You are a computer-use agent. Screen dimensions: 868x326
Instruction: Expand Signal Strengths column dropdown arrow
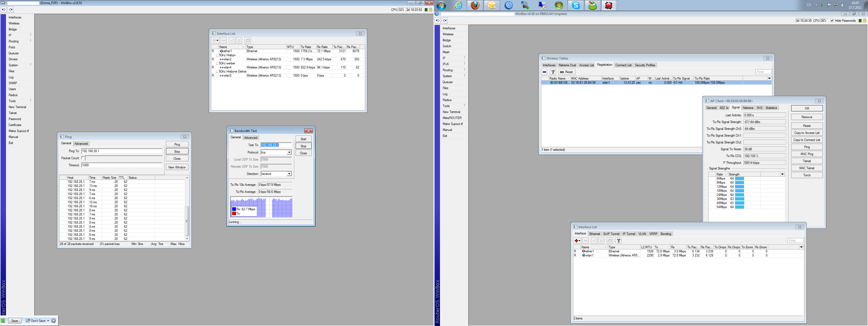(782, 174)
